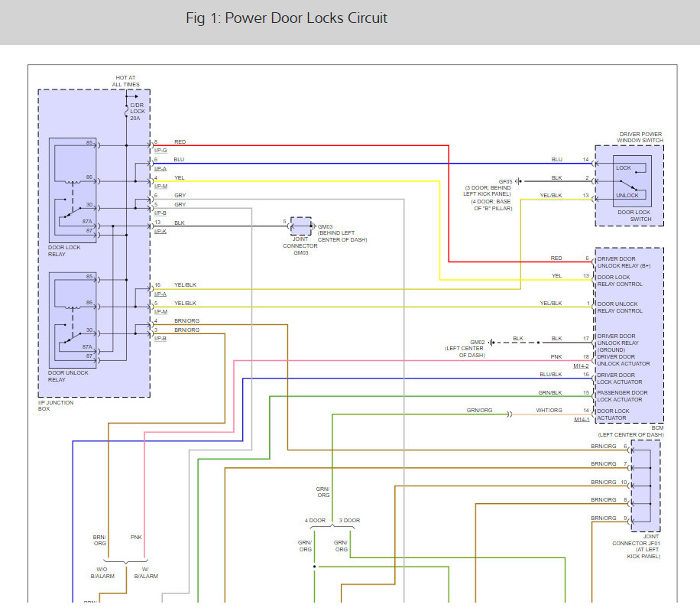This screenshot has width=700, height=611.
Task: Click the inline connector between GRN/ORG and WHT/ORG
Action: (509, 414)
